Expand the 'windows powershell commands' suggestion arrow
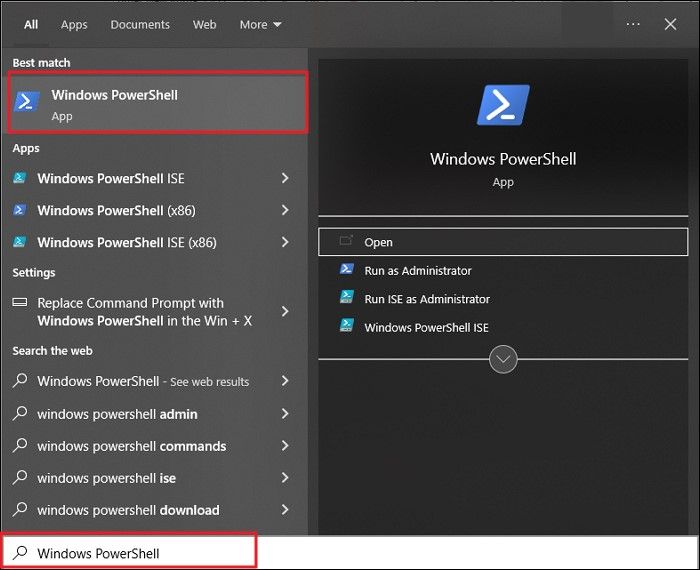The width and height of the screenshot is (700, 570). click(285, 445)
